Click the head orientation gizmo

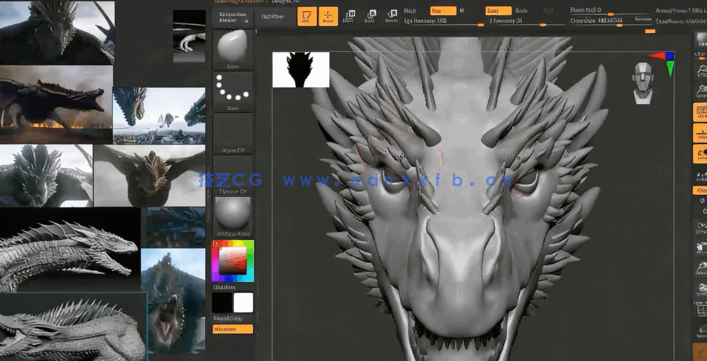tap(643, 83)
